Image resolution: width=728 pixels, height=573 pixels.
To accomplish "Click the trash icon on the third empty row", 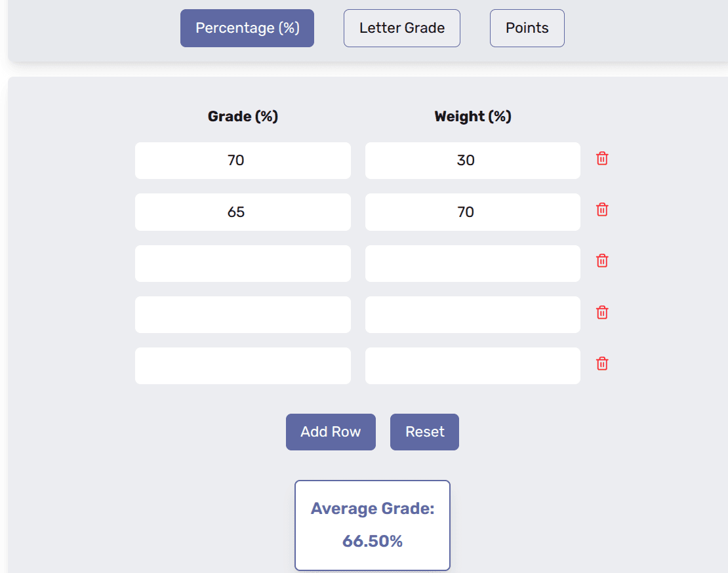I will 602,261.
